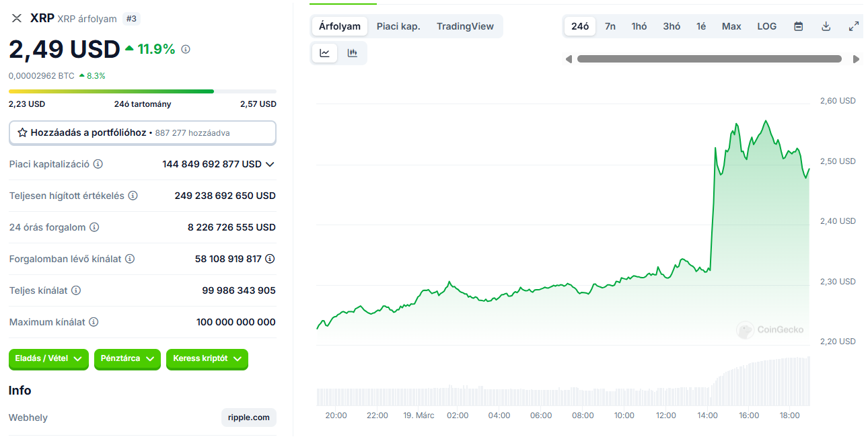This screenshot has height=439, width=868.
Task: Open info icon for Piaci kapitalizáció
Action: [98, 164]
